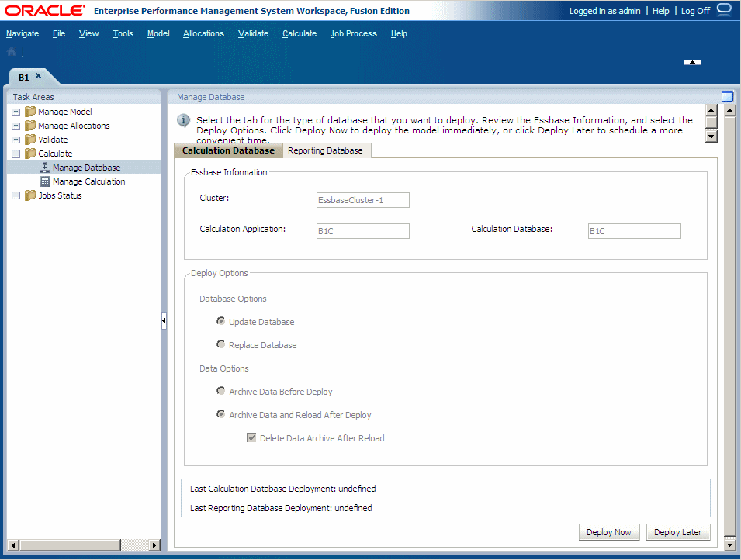The image size is (741, 560).
Task: Expand the Jobs Status node
Action: coord(16,195)
